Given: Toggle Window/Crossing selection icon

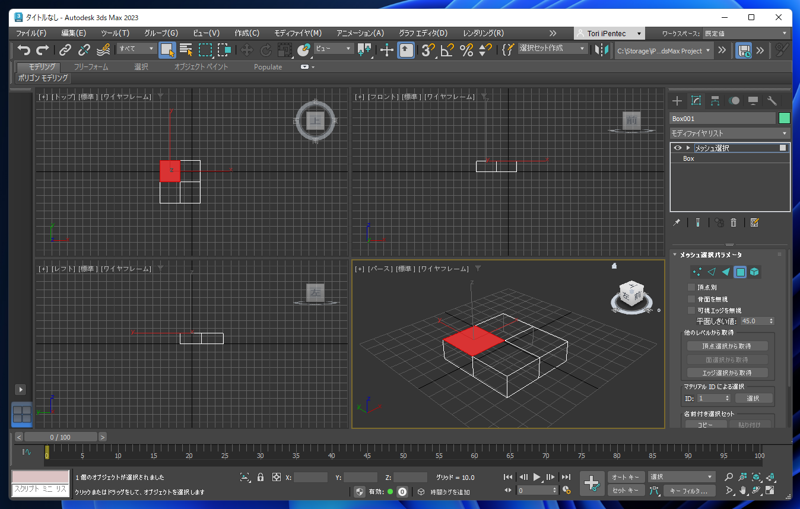Looking at the screenshot, I should [224, 50].
